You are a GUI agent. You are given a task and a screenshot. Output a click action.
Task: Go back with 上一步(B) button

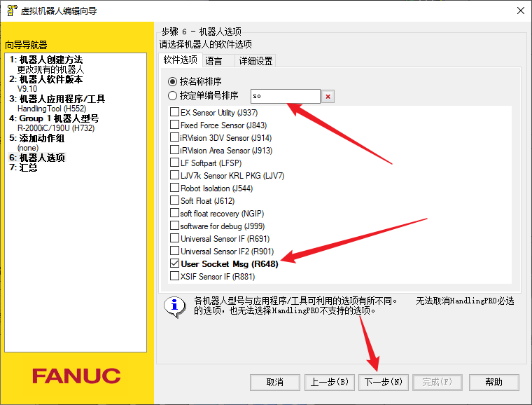[x=330, y=383]
